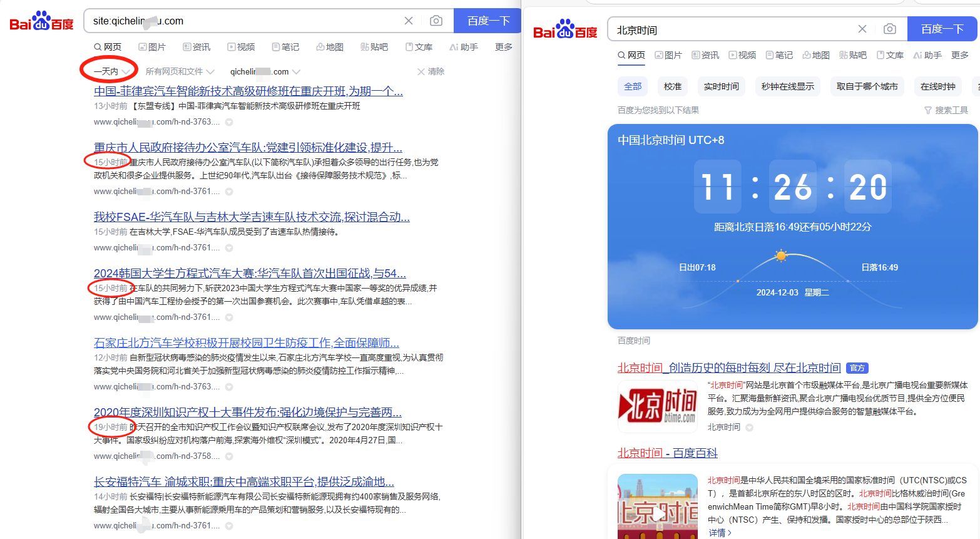The width and height of the screenshot is (980, 539).
Task: Select 资讯 tab in left window
Action: (197, 47)
